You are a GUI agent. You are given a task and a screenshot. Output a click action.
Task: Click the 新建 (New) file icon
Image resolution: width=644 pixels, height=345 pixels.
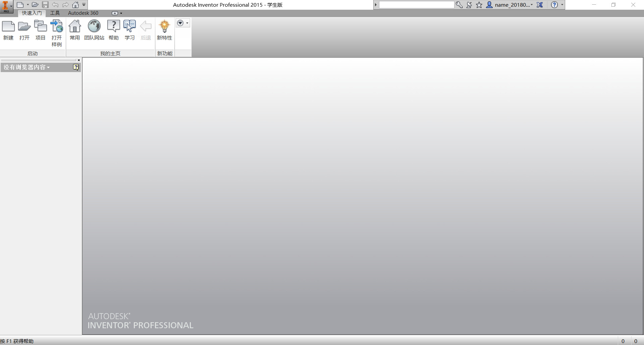(x=8, y=30)
